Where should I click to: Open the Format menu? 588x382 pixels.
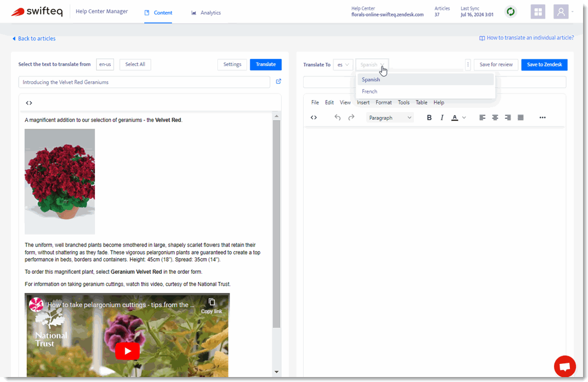(x=384, y=102)
